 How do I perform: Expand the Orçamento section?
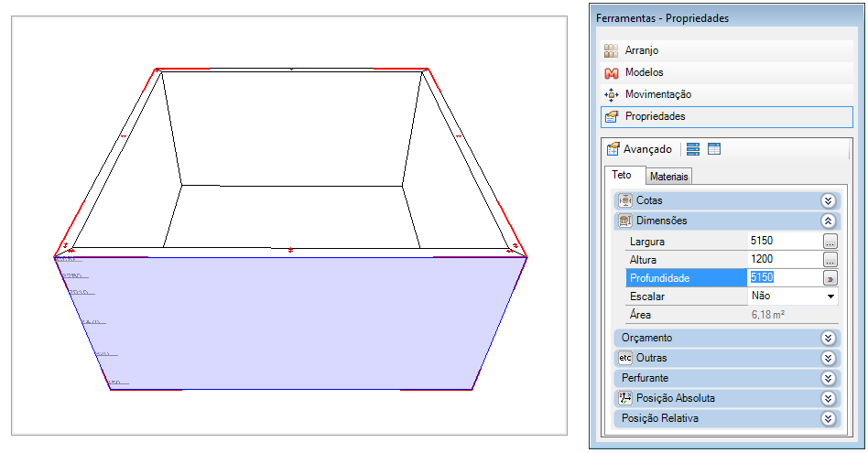click(x=727, y=338)
